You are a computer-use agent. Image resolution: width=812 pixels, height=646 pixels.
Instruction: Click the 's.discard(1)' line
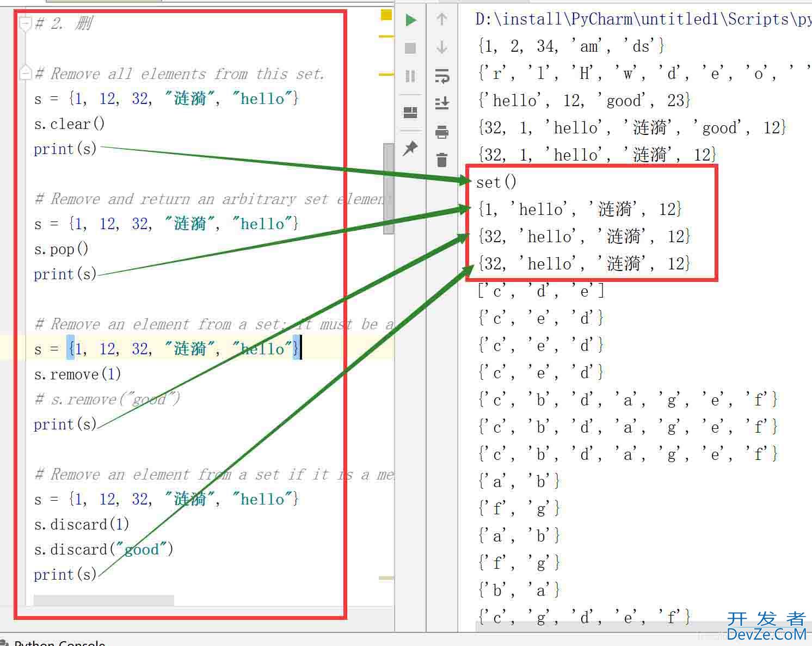pyautogui.click(x=82, y=525)
